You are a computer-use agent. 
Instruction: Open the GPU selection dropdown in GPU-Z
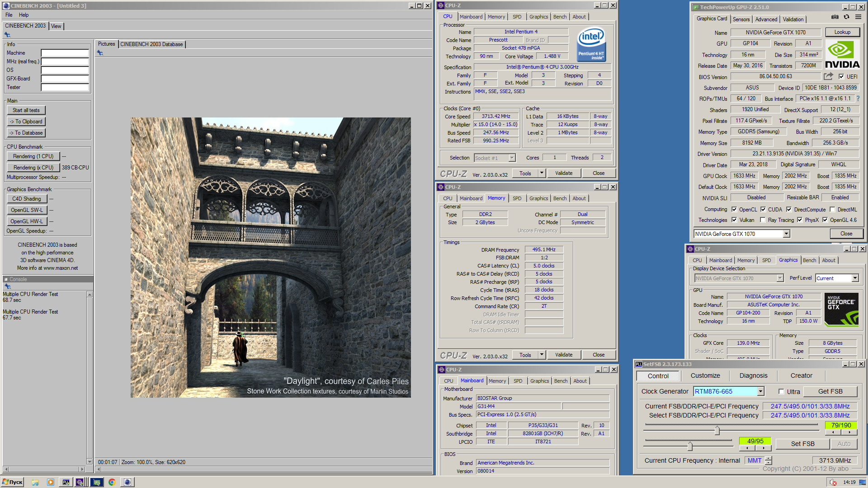coord(787,234)
